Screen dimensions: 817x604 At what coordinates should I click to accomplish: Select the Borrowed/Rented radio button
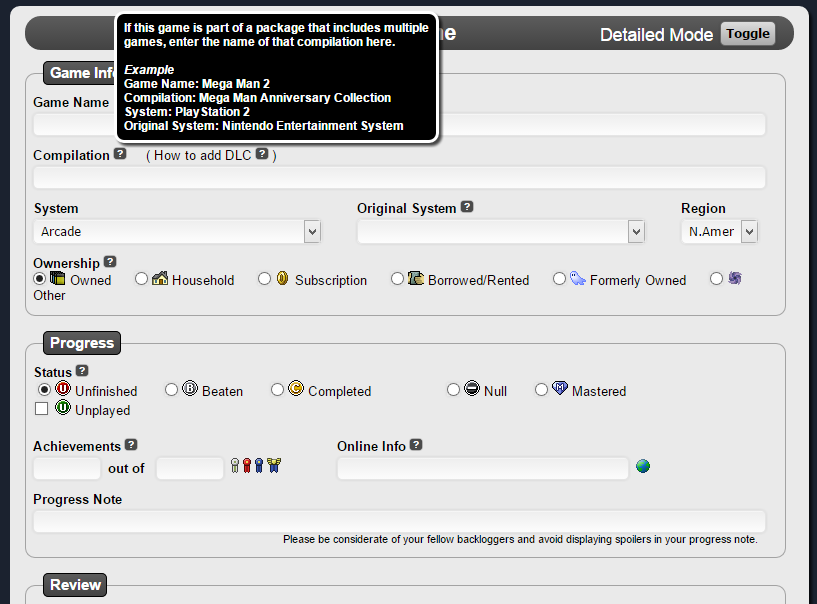397,279
